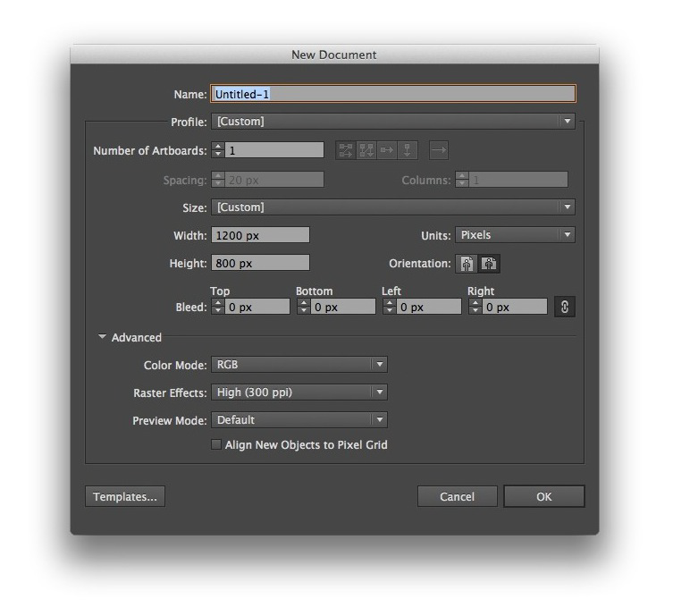Click the Templates... button
This screenshot has height=616, width=673.
(125, 497)
